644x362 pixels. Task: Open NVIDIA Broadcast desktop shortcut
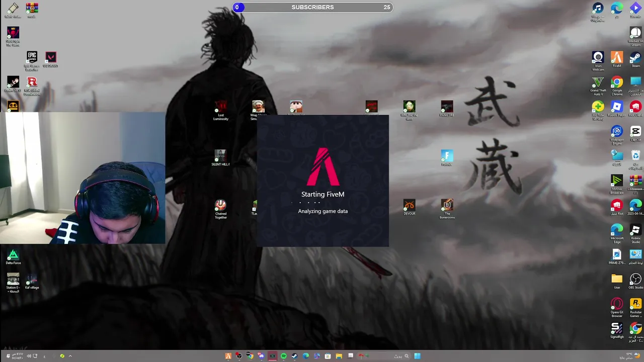[x=617, y=185]
